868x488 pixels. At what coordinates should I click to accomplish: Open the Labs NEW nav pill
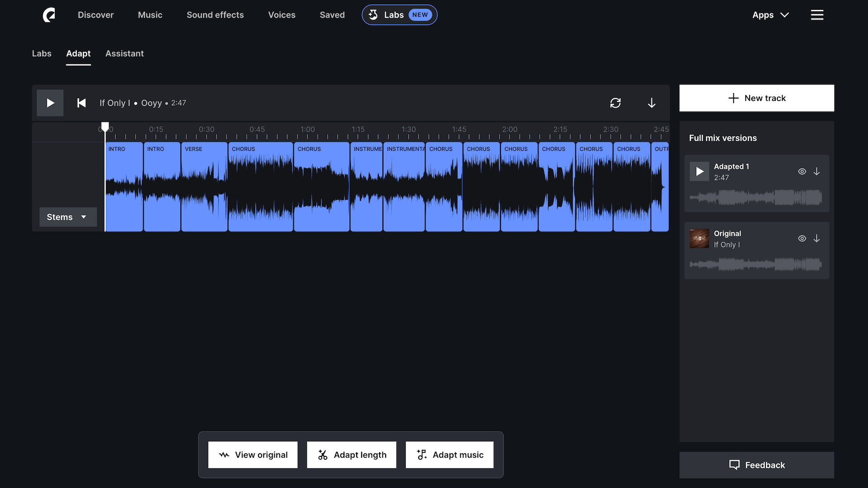click(x=399, y=15)
